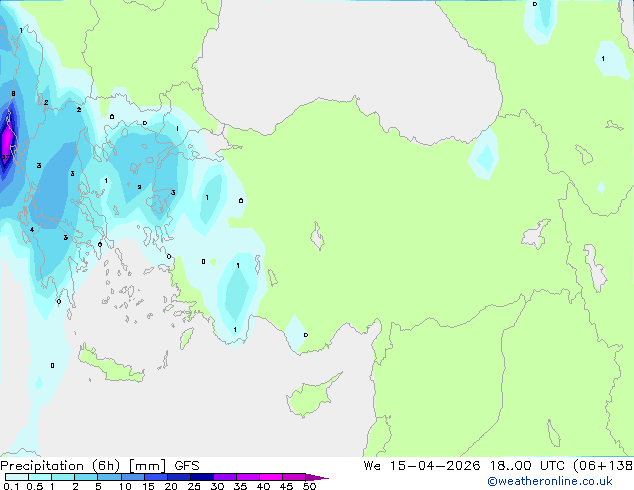The width and height of the screenshot is (634, 490).
Task: Click the legend label '0.1'
Action: tap(11, 486)
